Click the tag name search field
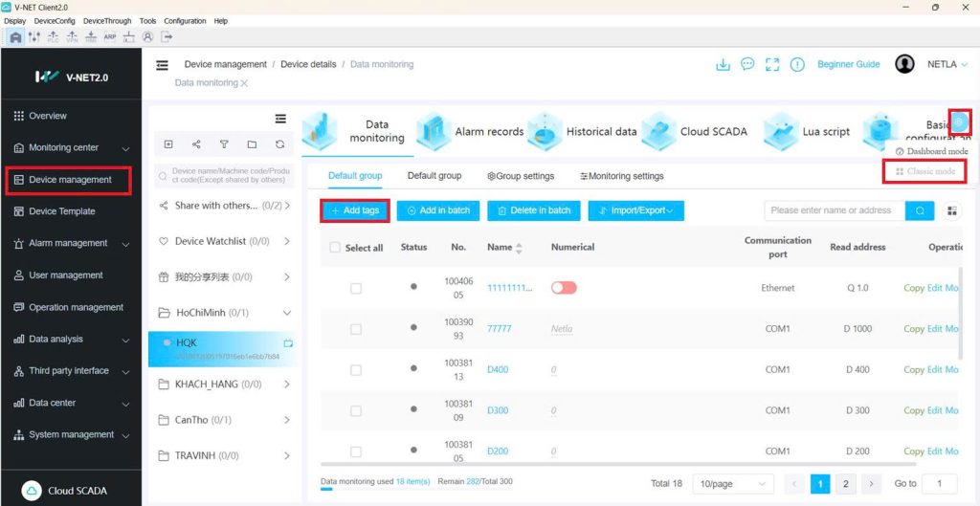 [833, 210]
